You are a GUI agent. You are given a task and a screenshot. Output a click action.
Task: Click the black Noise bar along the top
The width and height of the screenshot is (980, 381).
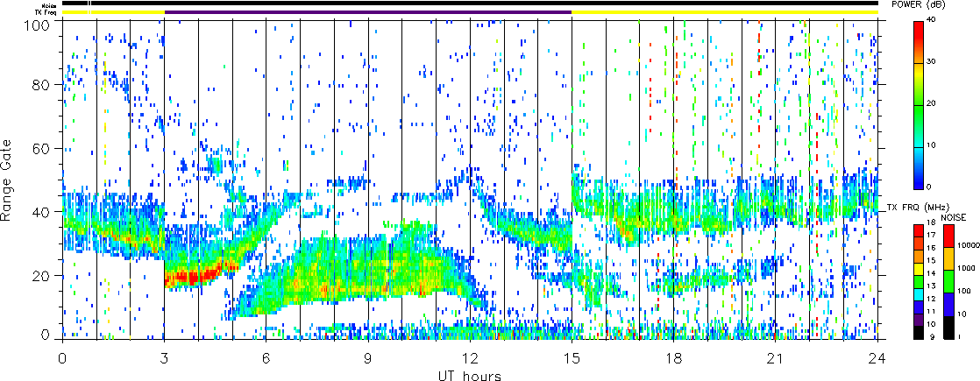[469, 4]
